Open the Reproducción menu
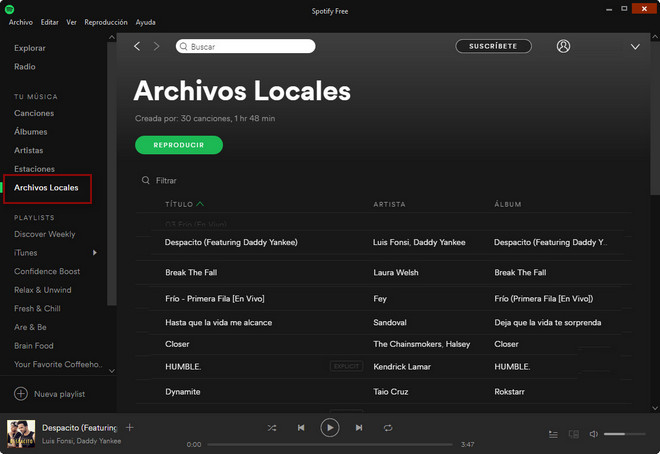 pyautogui.click(x=106, y=22)
